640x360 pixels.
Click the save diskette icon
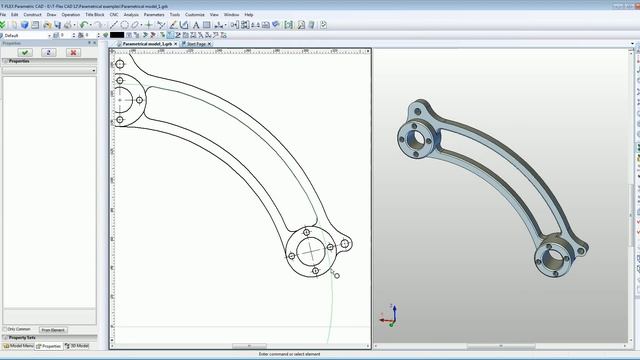(x=58, y=25)
